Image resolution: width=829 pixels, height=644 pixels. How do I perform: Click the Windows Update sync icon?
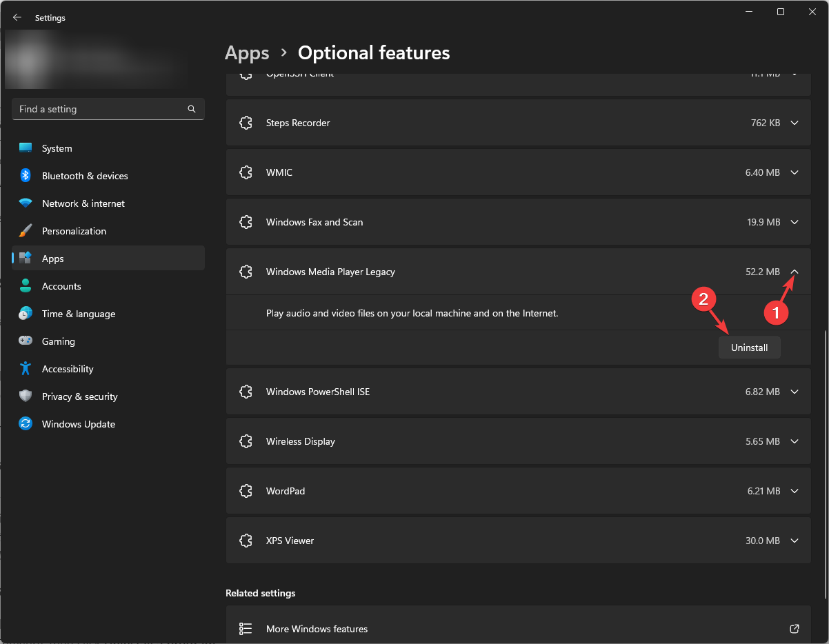pos(26,424)
